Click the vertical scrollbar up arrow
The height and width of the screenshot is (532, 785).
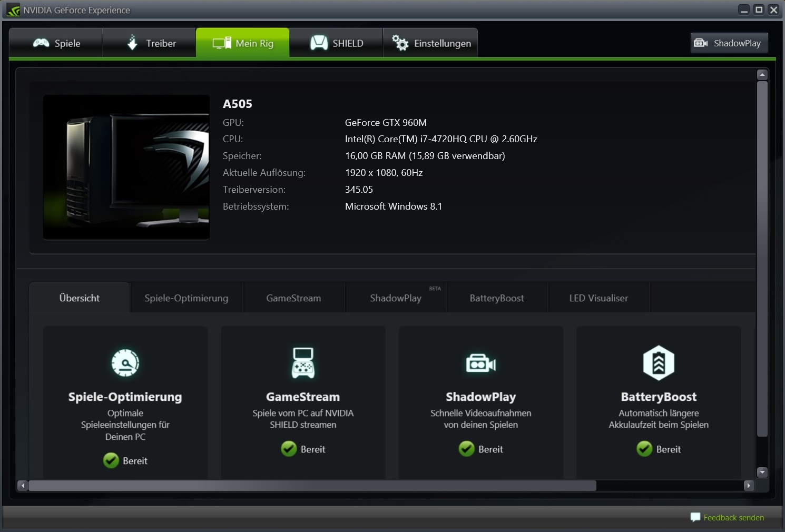[x=762, y=75]
